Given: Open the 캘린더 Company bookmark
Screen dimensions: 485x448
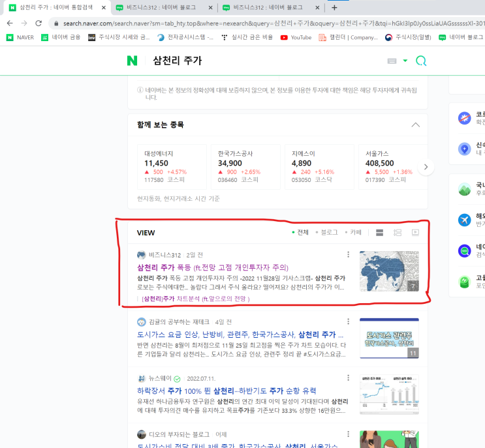Looking at the screenshot, I should click(349, 37).
